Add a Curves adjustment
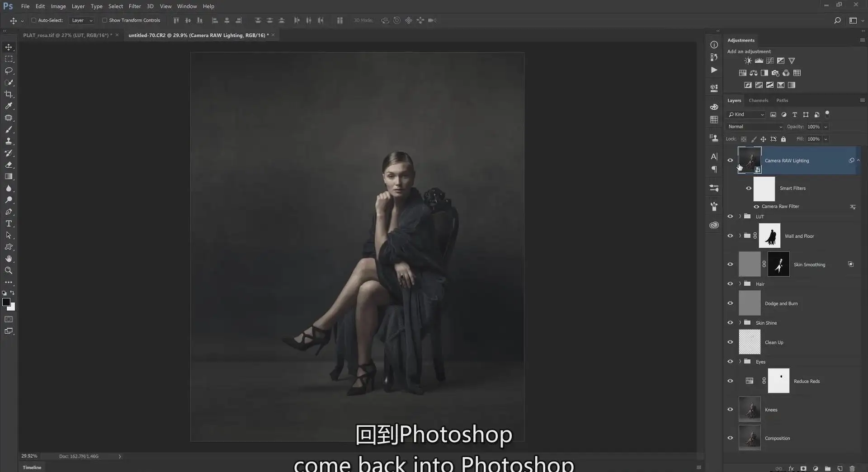 (770, 61)
